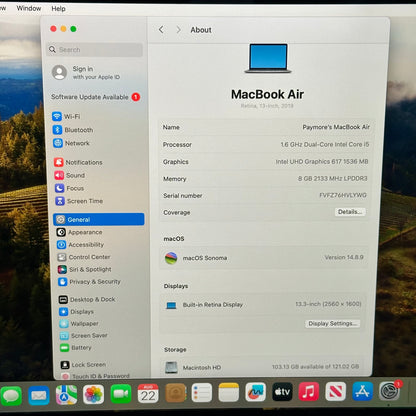Select General in the sidebar

[x=99, y=219]
